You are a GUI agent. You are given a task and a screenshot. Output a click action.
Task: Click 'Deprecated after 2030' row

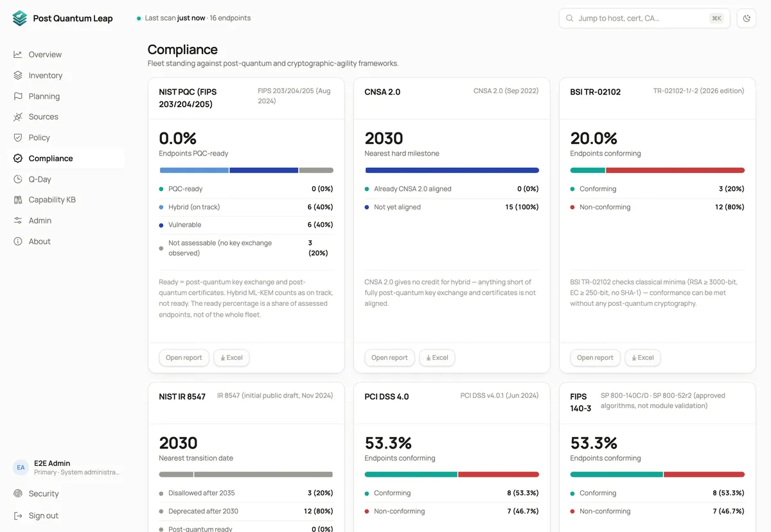coord(246,511)
